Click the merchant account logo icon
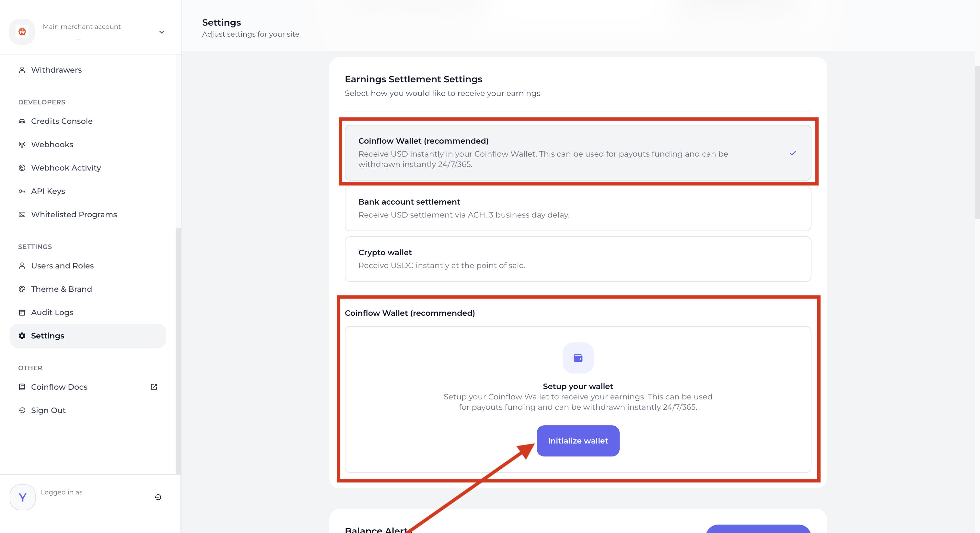980x533 pixels. (x=22, y=31)
